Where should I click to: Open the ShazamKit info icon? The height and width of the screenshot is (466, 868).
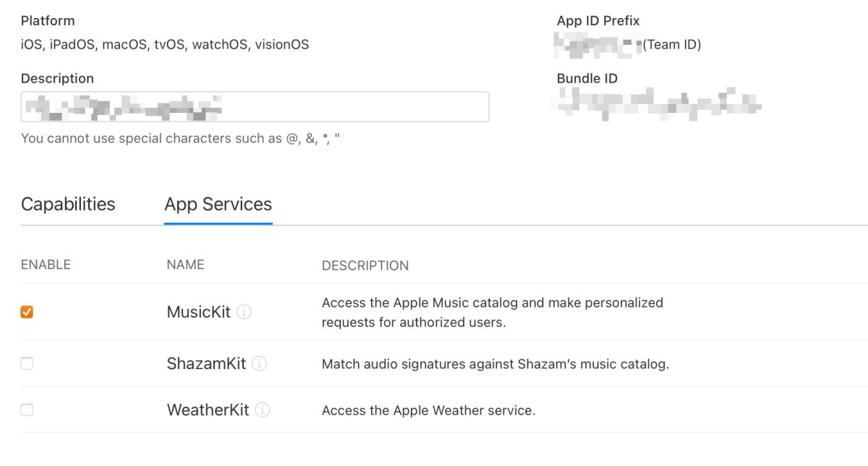260,364
